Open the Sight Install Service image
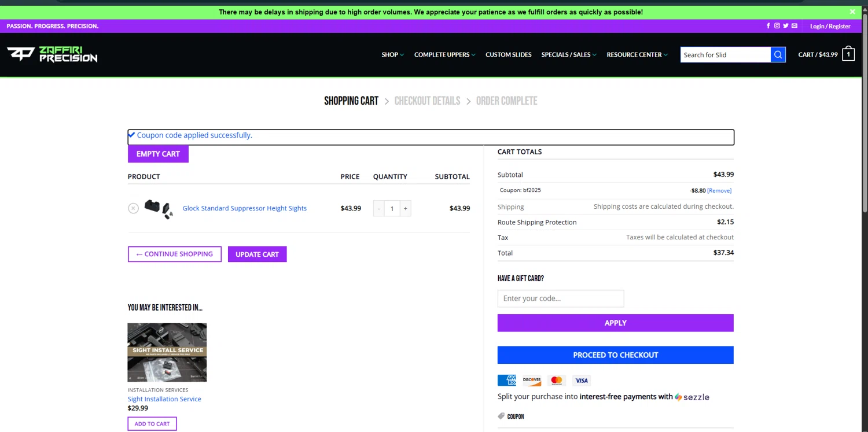Screen dimensions: 868x432 point(167,352)
